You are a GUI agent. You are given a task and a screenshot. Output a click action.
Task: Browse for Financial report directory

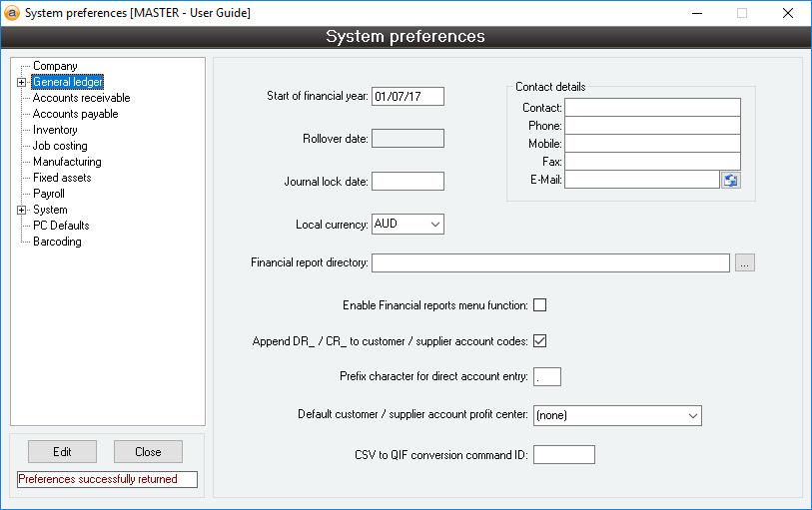[x=745, y=263]
